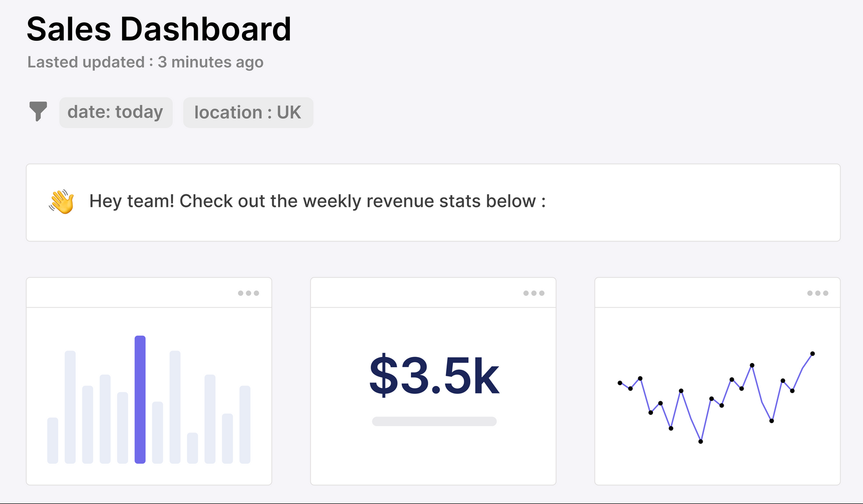Click the first bar in the bar chart
863x504 pixels.
pyautogui.click(x=53, y=440)
